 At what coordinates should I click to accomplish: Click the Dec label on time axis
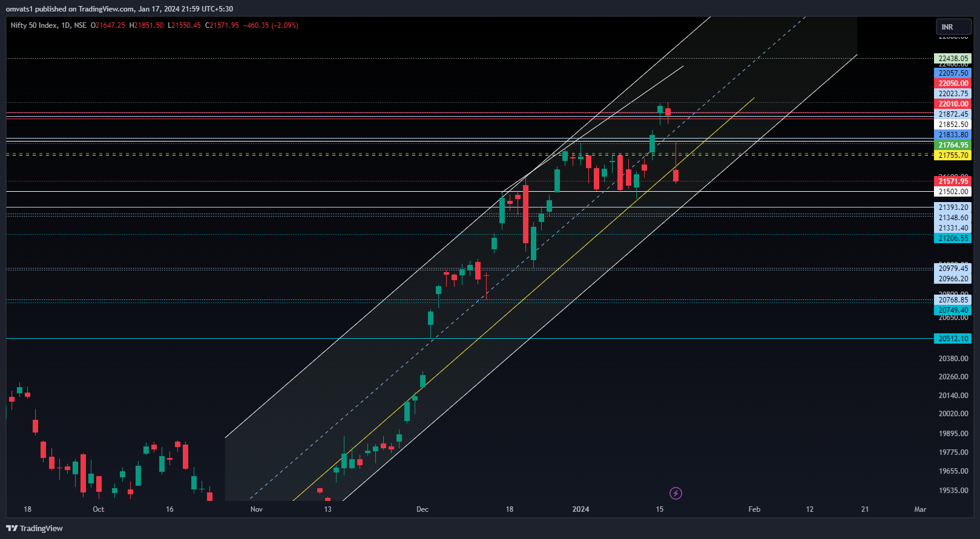[423, 509]
